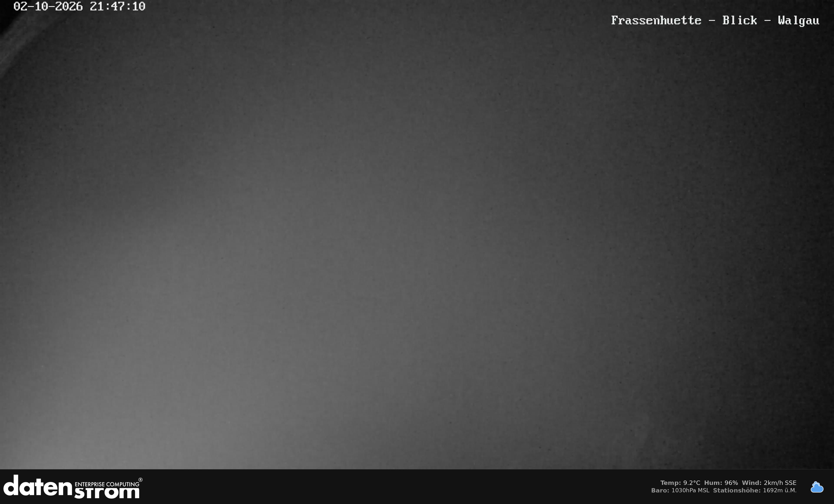Select the Hum: 96% humidity reading
This screenshot has height=504, width=834.
[721, 483]
